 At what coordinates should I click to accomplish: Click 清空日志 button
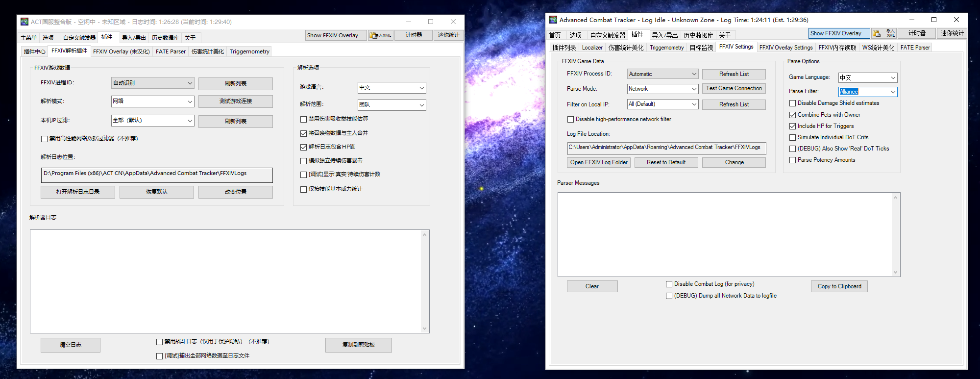(x=71, y=345)
